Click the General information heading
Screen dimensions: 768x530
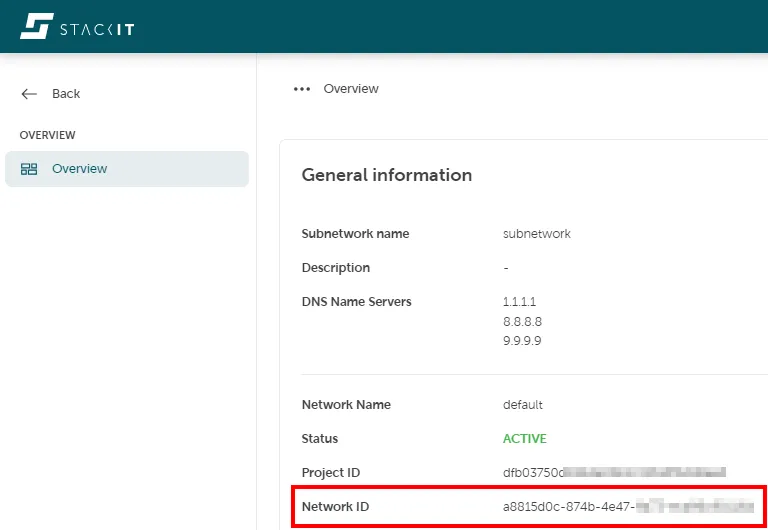pyautogui.click(x=386, y=175)
